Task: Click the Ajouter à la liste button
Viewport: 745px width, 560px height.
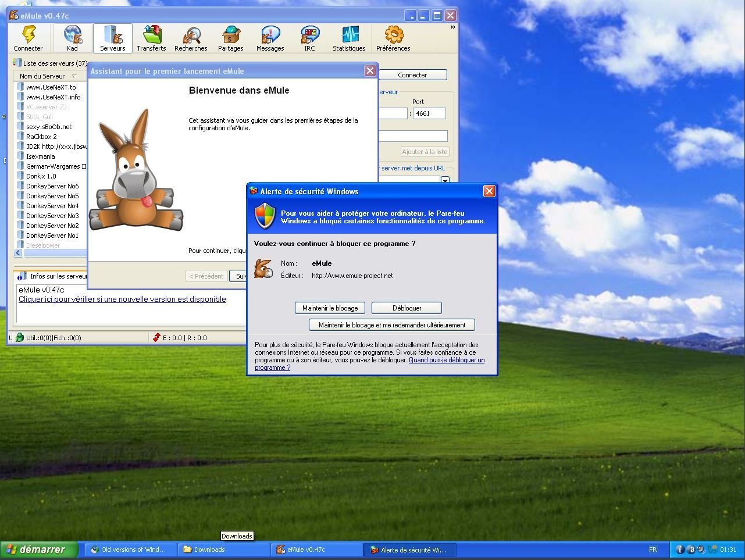Action: pyautogui.click(x=425, y=152)
